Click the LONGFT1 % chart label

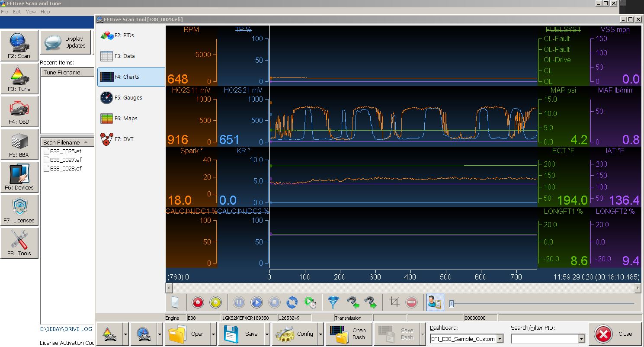563,212
